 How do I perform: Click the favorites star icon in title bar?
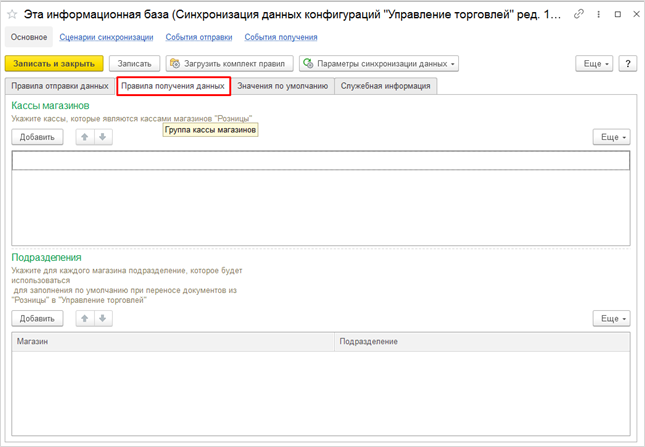pyautogui.click(x=12, y=15)
